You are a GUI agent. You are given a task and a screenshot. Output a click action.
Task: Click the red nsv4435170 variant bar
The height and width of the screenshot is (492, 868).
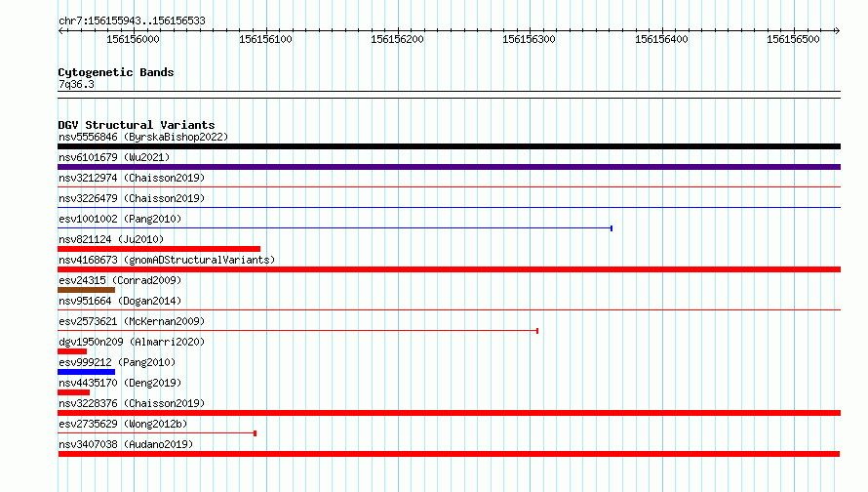[x=73, y=392]
